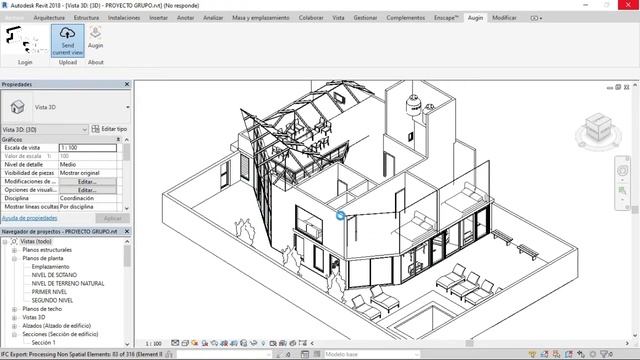Click the Augin Login icon
The width and height of the screenshot is (640, 360).
[x=24, y=40]
